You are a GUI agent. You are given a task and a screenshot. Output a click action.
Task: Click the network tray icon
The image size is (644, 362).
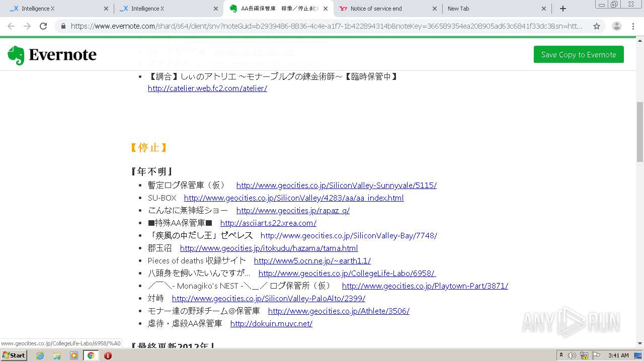coord(584,355)
